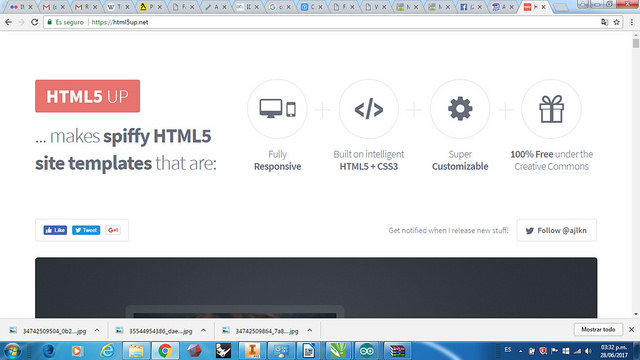Open the LibreOffice document taskbar icon
Screen dimensions: 640x360
309,351
